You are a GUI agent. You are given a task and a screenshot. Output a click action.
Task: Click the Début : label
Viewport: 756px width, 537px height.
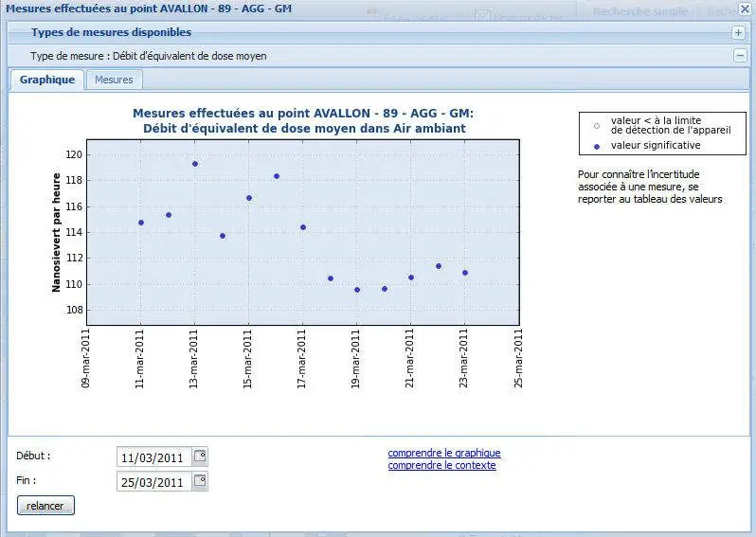[33, 456]
